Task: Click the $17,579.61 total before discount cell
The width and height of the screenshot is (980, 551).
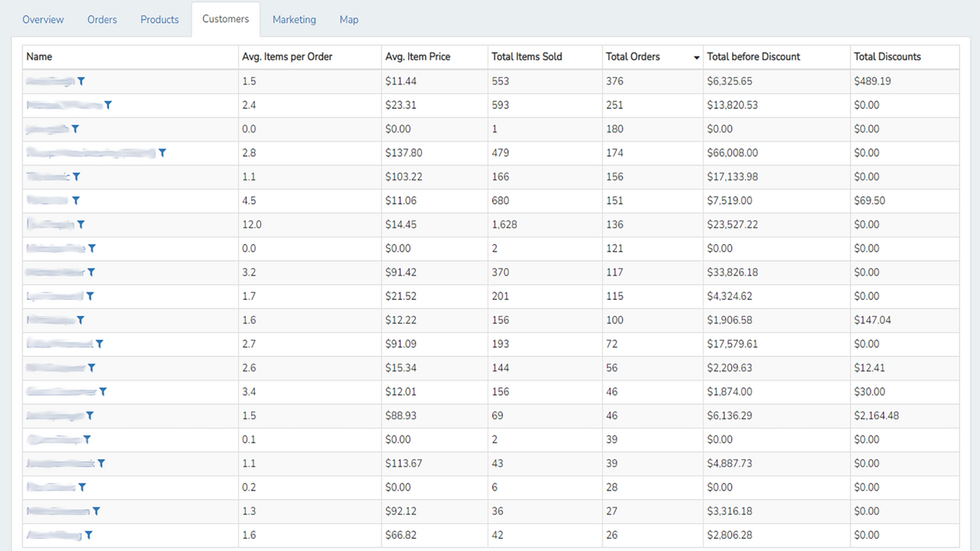Action: coord(776,344)
